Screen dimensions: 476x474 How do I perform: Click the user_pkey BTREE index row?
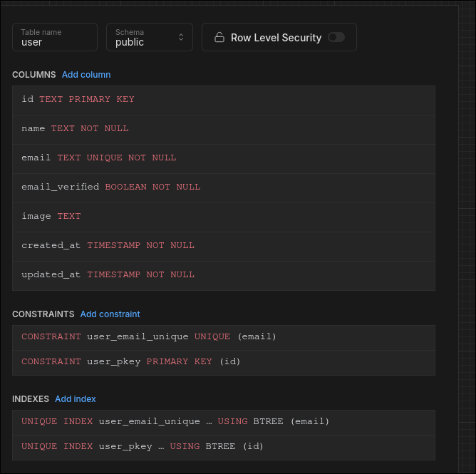coord(223,447)
